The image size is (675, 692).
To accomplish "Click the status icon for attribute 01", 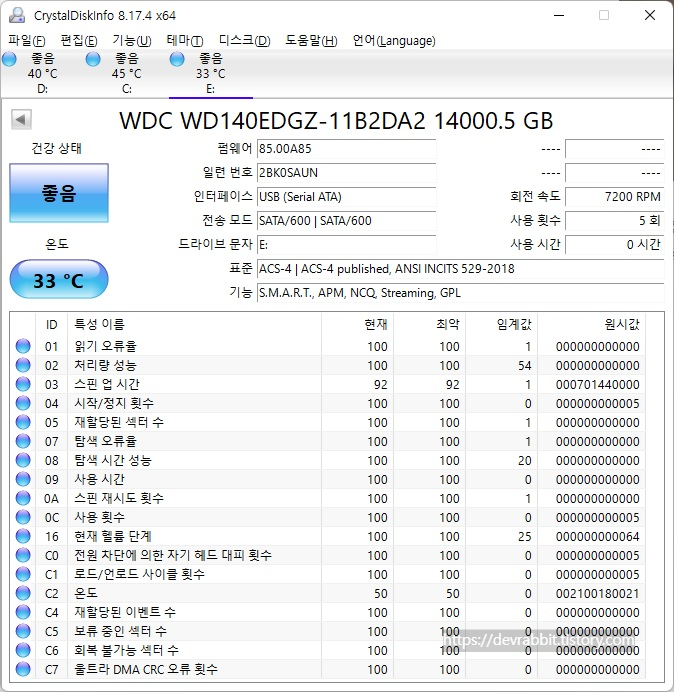I will [23, 346].
